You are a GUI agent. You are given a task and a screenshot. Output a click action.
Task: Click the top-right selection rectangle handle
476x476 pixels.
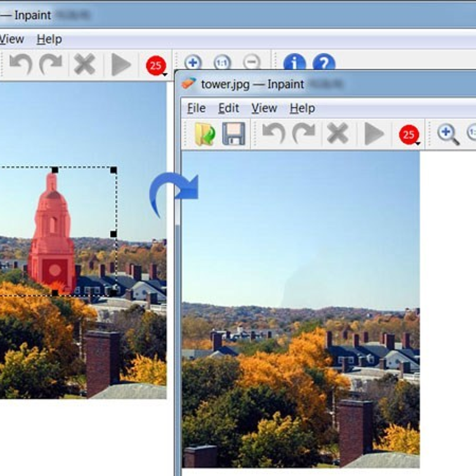113,170
